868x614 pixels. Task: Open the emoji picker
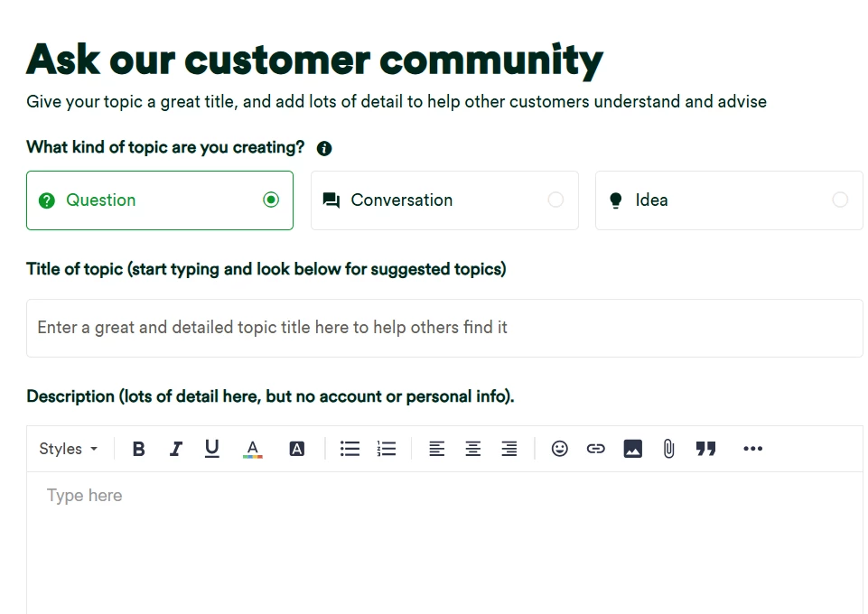point(560,449)
